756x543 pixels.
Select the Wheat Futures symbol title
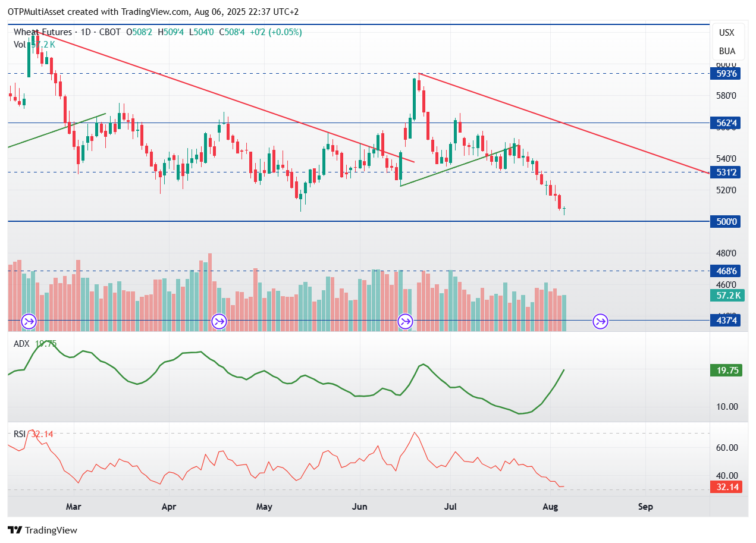click(42, 32)
